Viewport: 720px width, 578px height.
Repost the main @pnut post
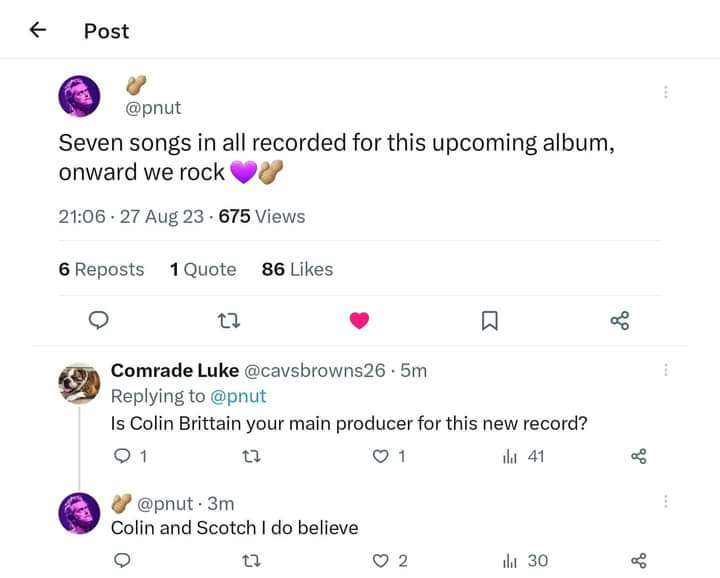tap(229, 320)
